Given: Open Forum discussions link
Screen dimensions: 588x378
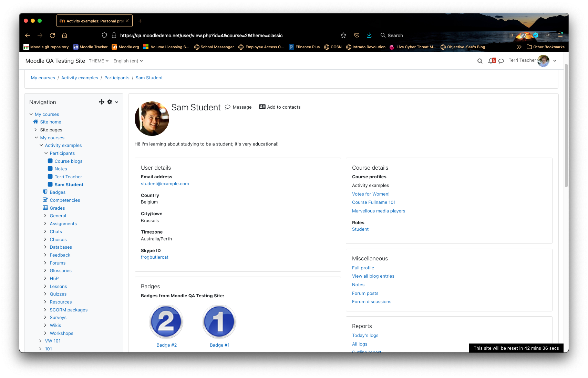Looking at the screenshot, I should tap(372, 302).
